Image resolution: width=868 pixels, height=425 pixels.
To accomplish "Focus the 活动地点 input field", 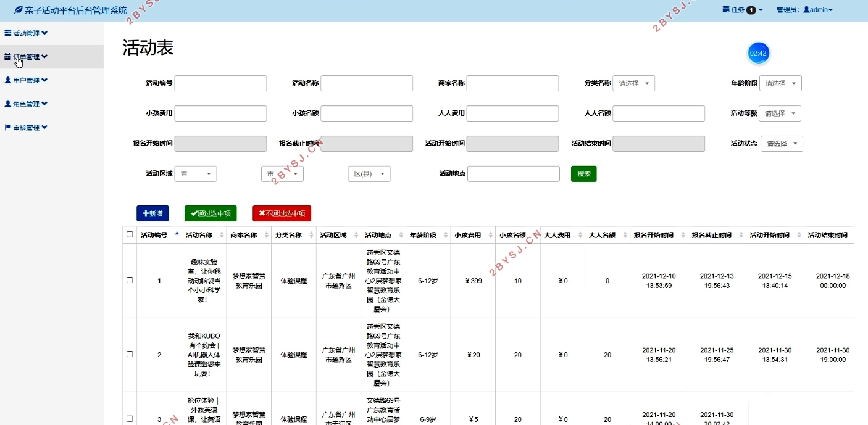I will click(514, 174).
